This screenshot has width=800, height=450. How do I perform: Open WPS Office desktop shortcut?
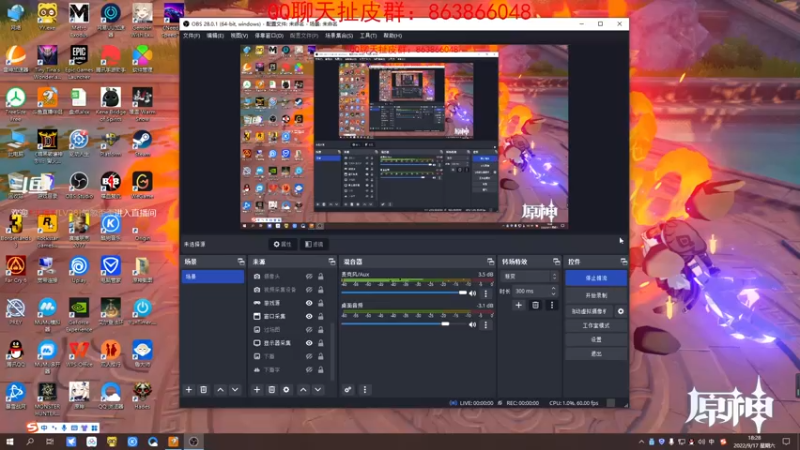(x=79, y=354)
